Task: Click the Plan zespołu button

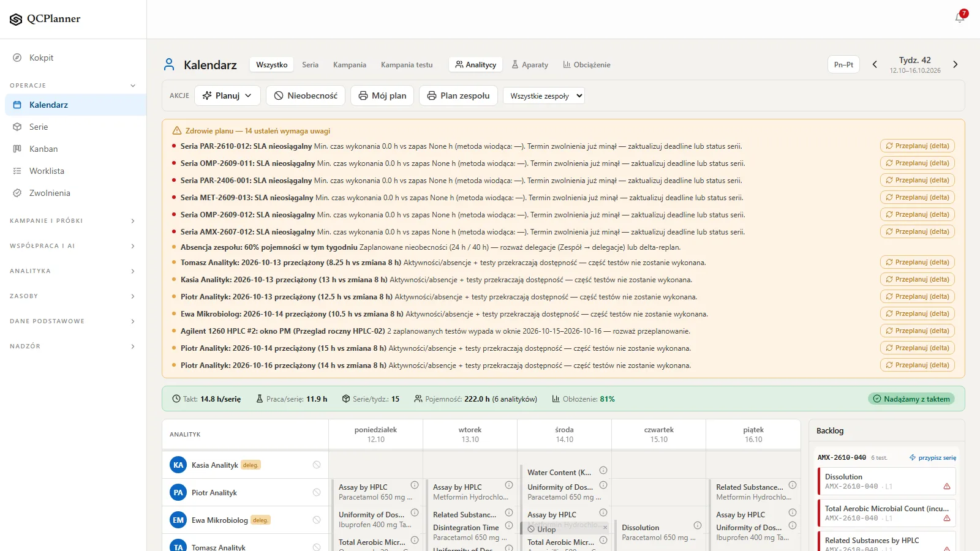Action: pyautogui.click(x=458, y=96)
